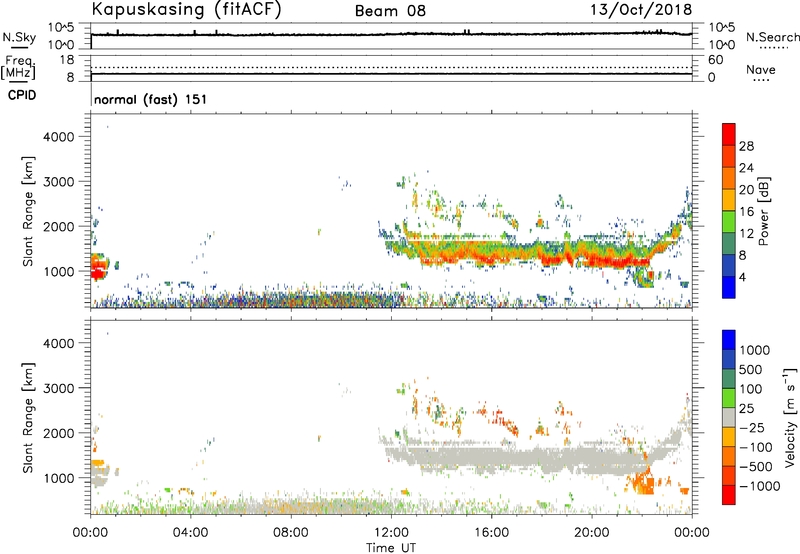This screenshot has height=554, width=800.
Task: Select the 'CPID' row label
Action: (x=22, y=95)
